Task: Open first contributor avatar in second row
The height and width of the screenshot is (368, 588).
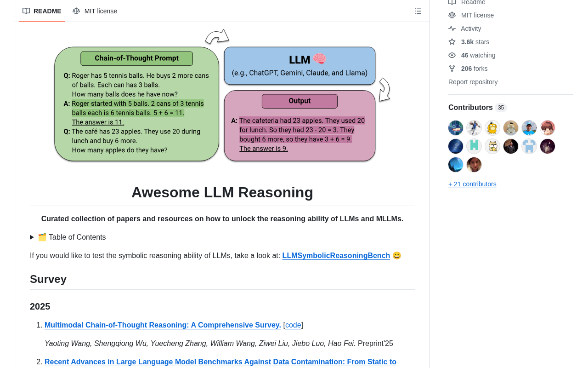Action: click(456, 146)
